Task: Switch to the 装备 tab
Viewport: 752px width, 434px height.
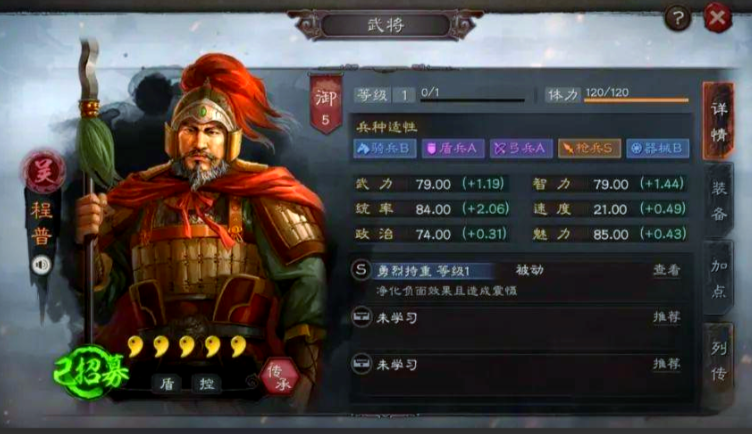Action: pyautogui.click(x=718, y=200)
